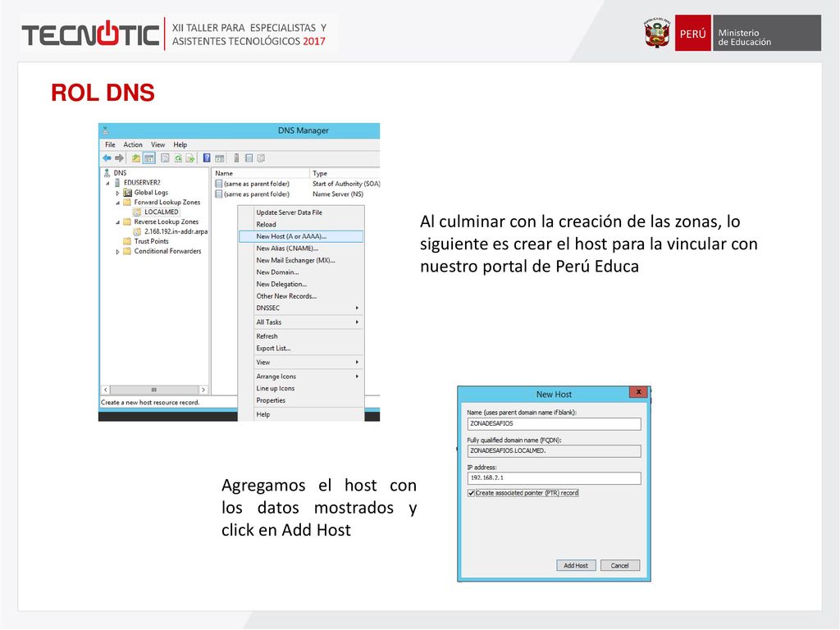Expand the Global Logs node
The image size is (840, 630).
coord(117,193)
